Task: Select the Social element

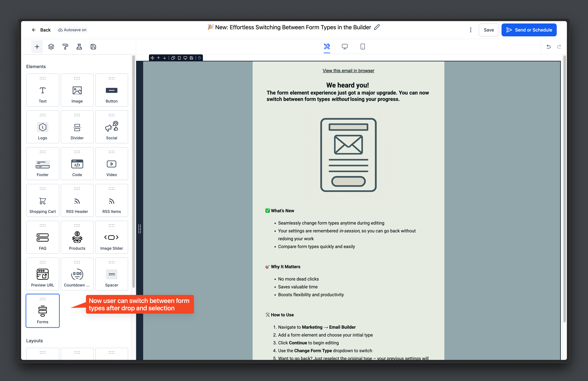Action: coord(112,127)
